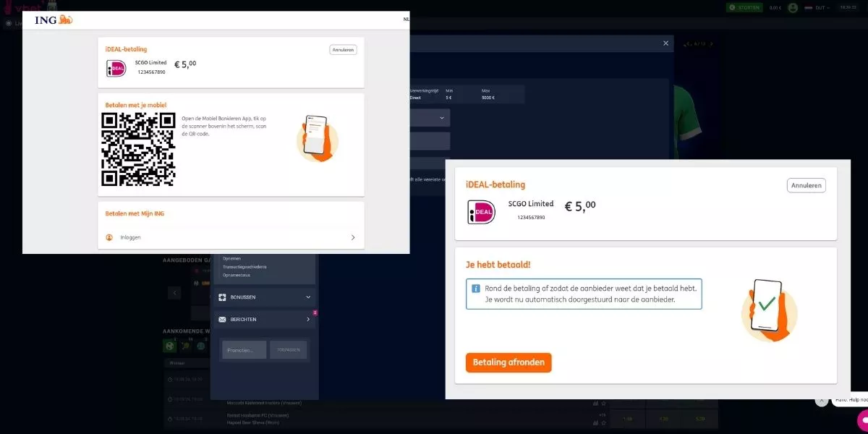Open the Inloggen row under Mijn ING
Viewport: 868px width, 434px height.
coord(231,237)
